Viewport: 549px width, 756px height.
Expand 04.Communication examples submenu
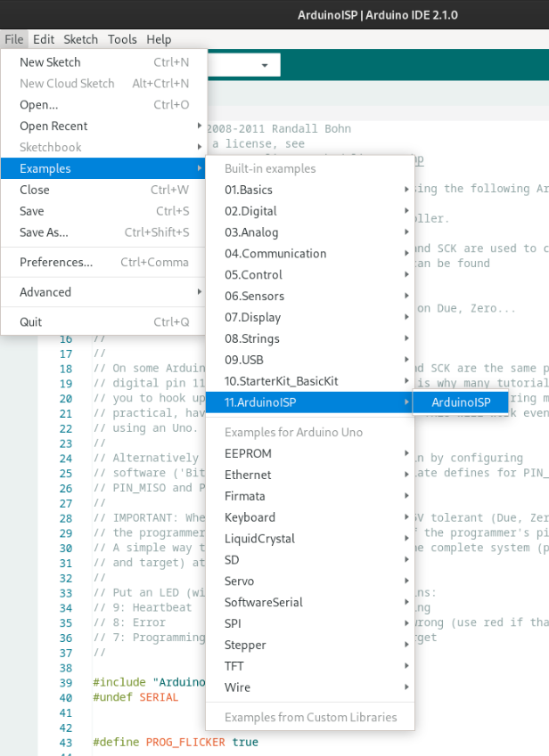click(x=310, y=253)
